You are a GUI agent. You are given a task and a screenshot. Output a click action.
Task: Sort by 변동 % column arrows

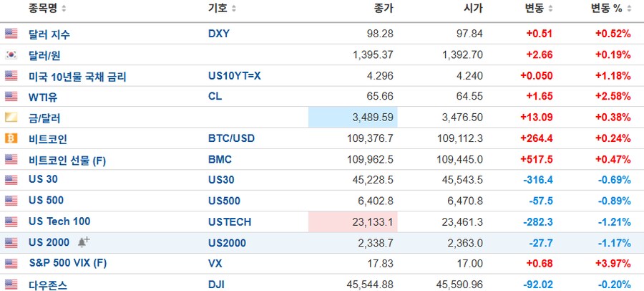(629, 9)
